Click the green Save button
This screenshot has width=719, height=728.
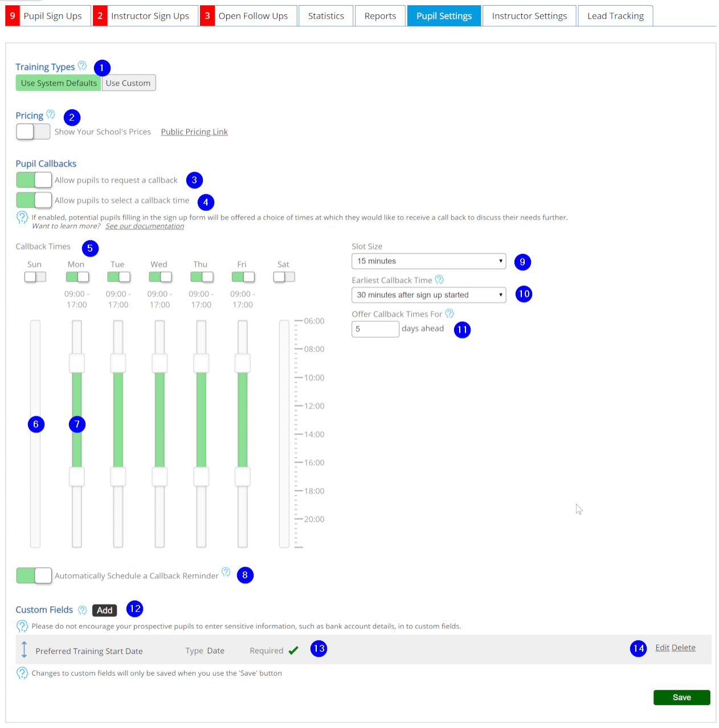[681, 697]
